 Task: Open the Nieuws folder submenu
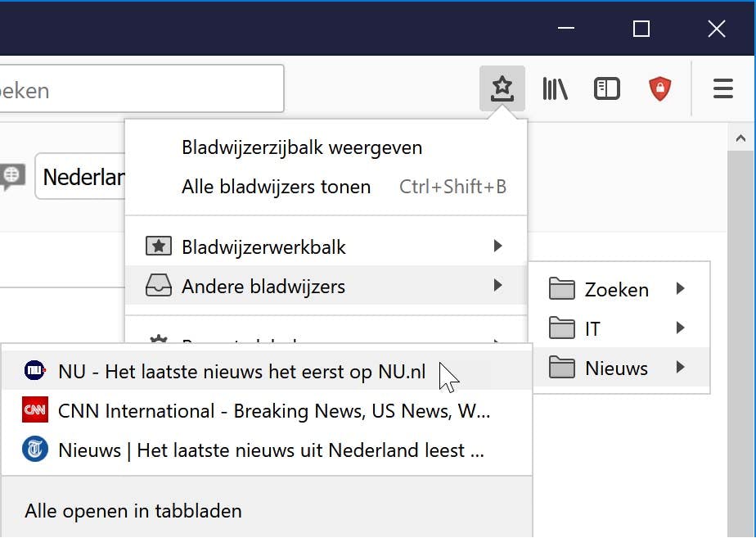[618, 368]
